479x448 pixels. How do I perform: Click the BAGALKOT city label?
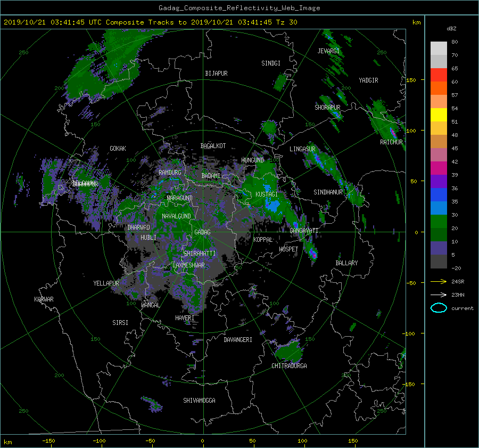213,146
